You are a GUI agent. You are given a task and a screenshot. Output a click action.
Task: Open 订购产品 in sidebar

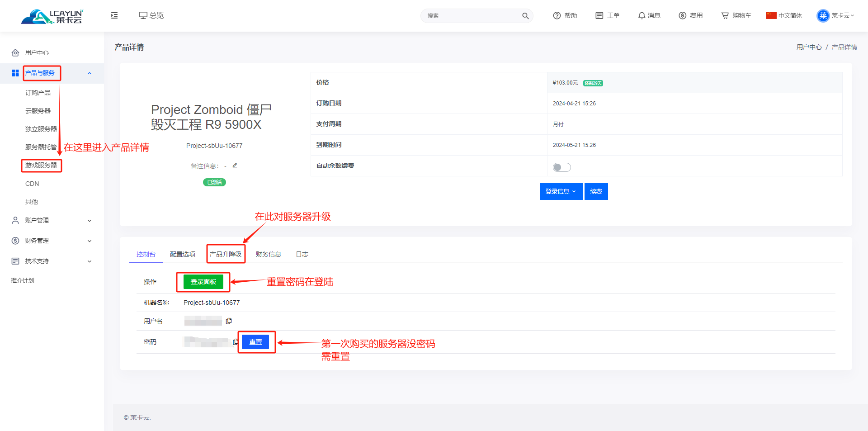(38, 93)
